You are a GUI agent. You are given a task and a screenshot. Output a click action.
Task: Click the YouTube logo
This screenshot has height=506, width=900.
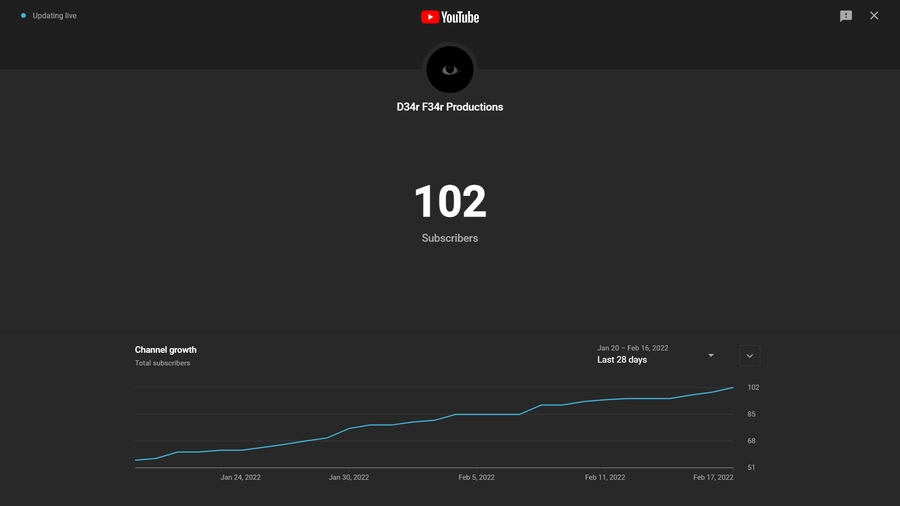pos(450,17)
